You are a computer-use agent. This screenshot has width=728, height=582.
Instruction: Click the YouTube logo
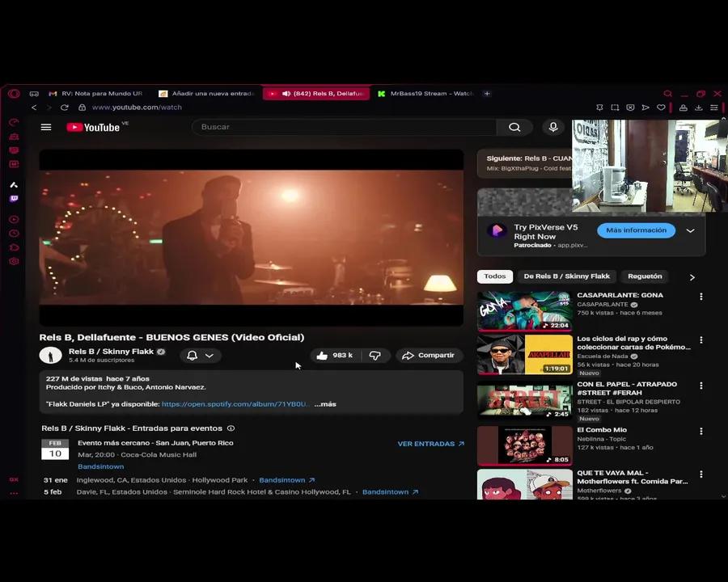(93, 127)
